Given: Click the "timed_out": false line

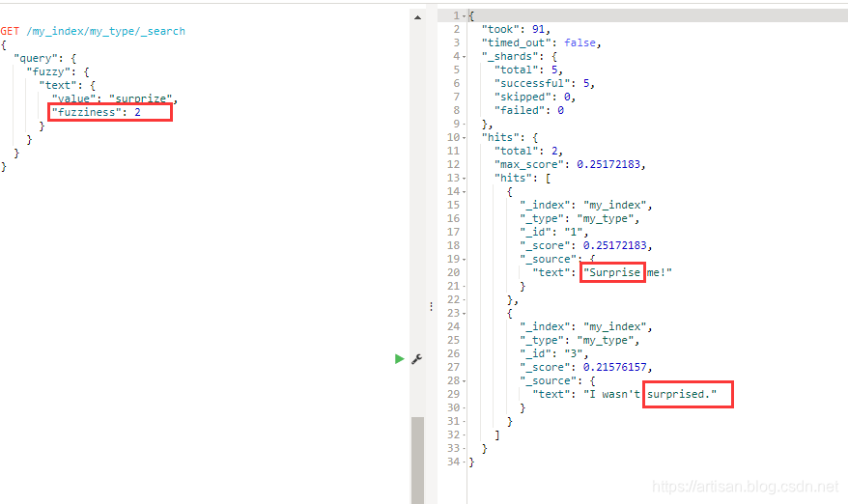Looking at the screenshot, I should [x=542, y=42].
